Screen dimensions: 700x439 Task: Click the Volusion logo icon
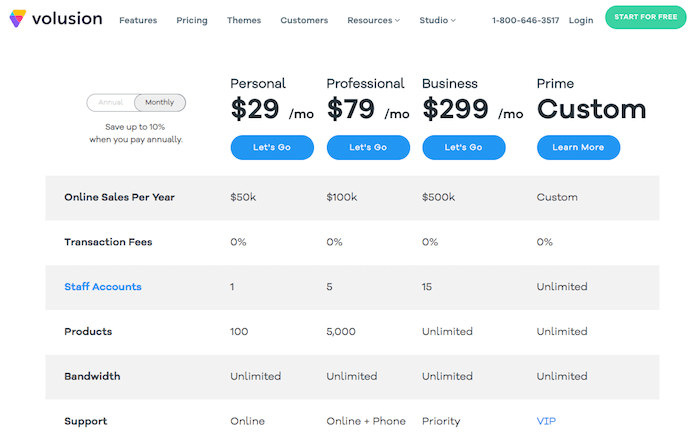tap(18, 19)
